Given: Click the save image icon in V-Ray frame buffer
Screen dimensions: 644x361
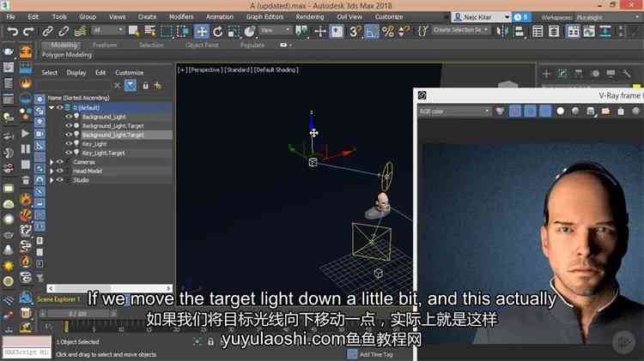Looking at the screenshot, I should (x=590, y=111).
